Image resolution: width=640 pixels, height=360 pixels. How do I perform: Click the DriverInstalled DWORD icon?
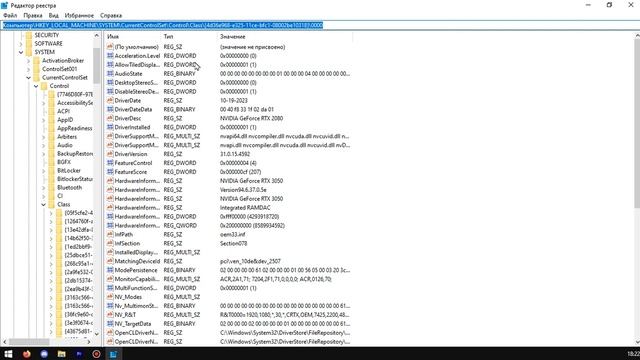tap(110, 127)
